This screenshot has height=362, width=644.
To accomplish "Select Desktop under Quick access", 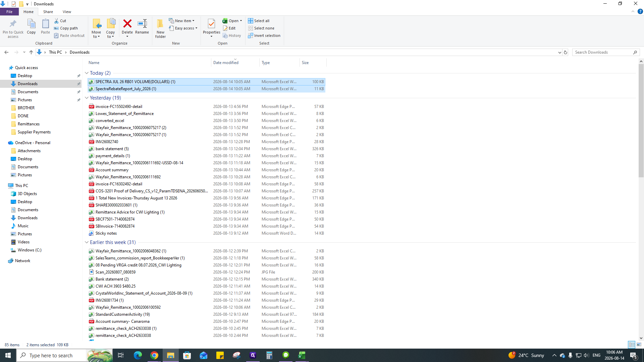I will pos(25,76).
